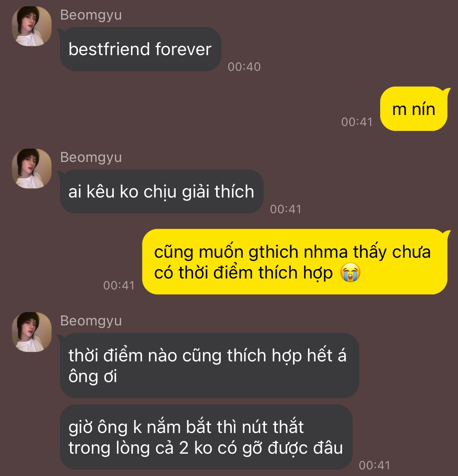Viewport: 458px width, 476px height.
Task: Tap the yellow 'cũng muốn gthich nhma' bubble
Action: coord(294,262)
